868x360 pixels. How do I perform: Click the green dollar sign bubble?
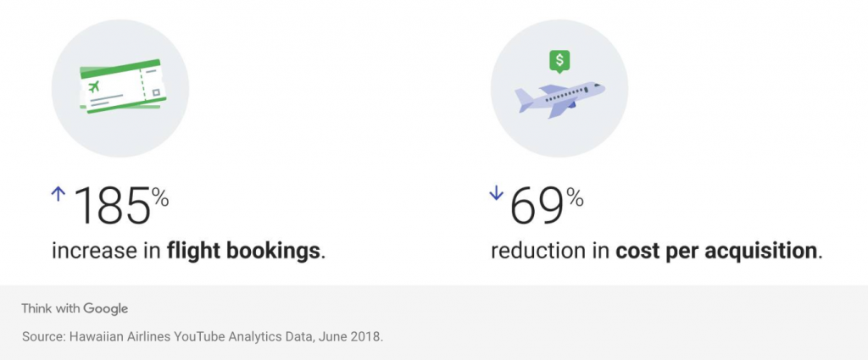click(559, 60)
